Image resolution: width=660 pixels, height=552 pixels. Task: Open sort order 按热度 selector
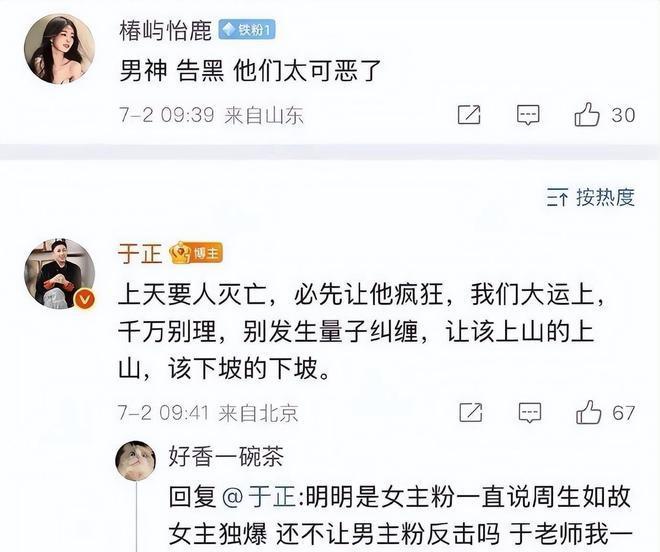(591, 197)
